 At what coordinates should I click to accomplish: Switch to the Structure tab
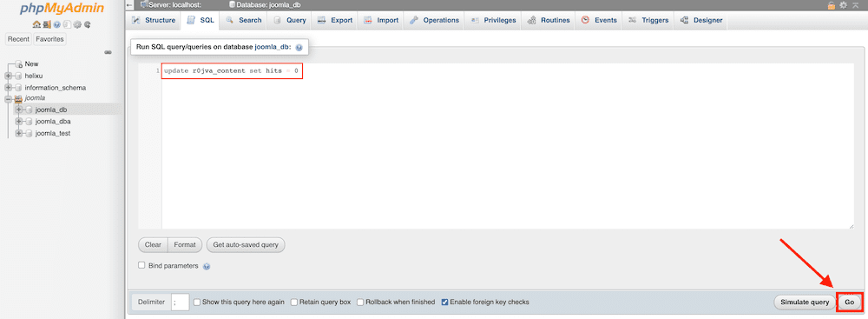pos(154,20)
